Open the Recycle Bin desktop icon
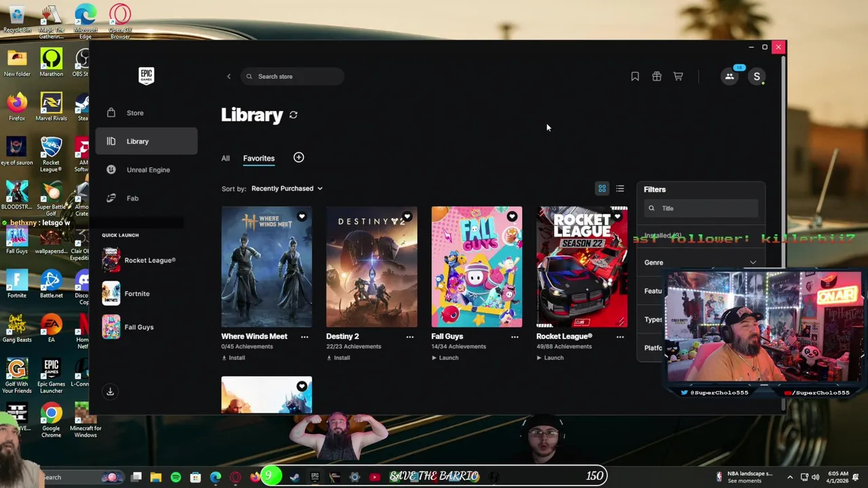Viewport: 868px width, 488px height. tap(17, 19)
